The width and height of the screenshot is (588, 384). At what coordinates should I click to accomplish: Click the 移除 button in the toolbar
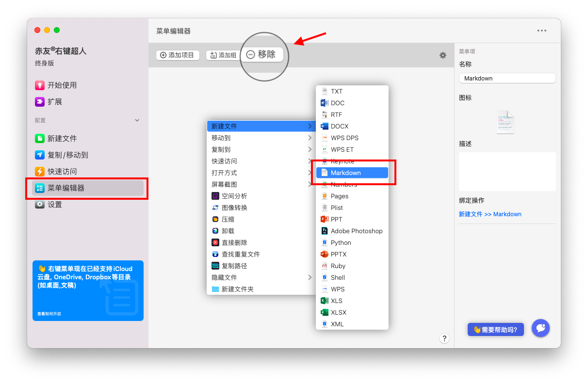coord(261,54)
